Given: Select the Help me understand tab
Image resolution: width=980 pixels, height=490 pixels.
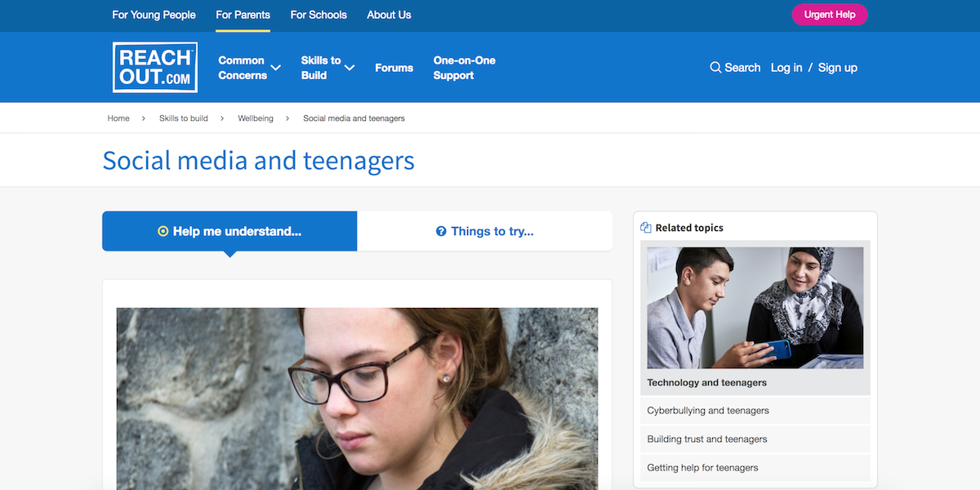Looking at the screenshot, I should click(x=229, y=231).
